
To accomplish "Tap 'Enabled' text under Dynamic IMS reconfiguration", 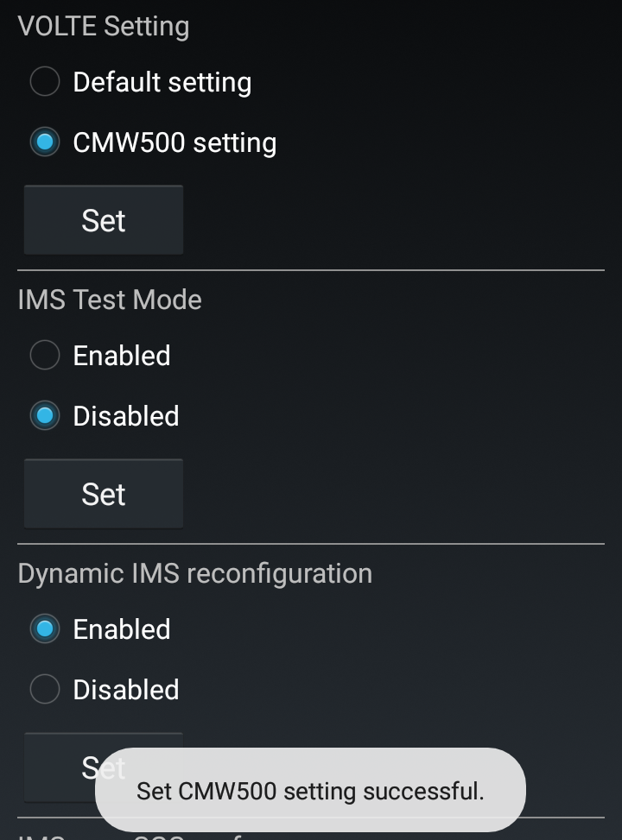I will click(122, 629).
